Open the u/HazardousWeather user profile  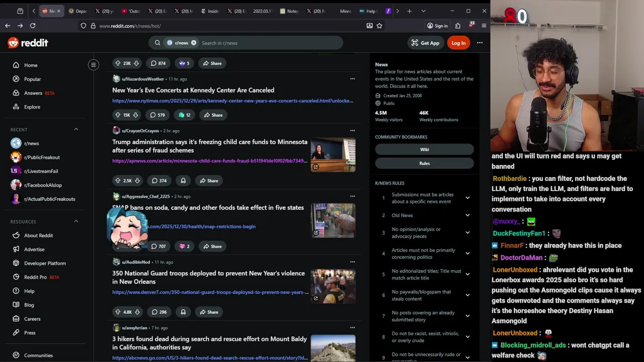pyautogui.click(x=142, y=79)
